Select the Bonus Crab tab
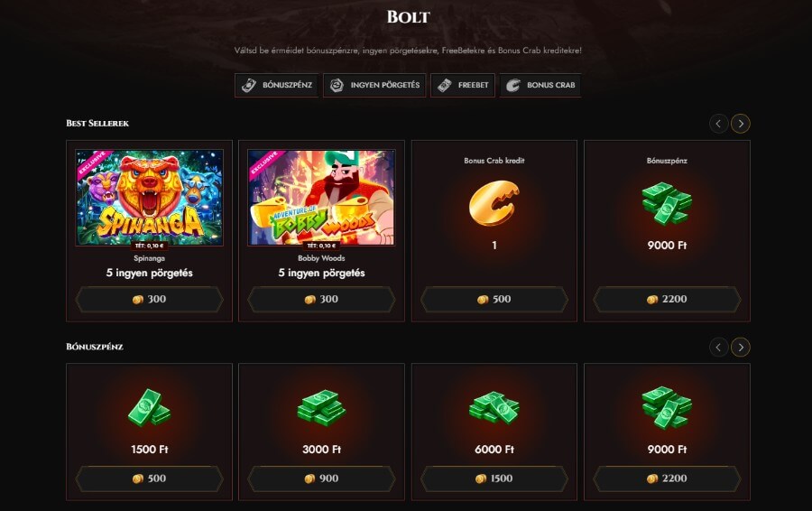 [x=540, y=85]
